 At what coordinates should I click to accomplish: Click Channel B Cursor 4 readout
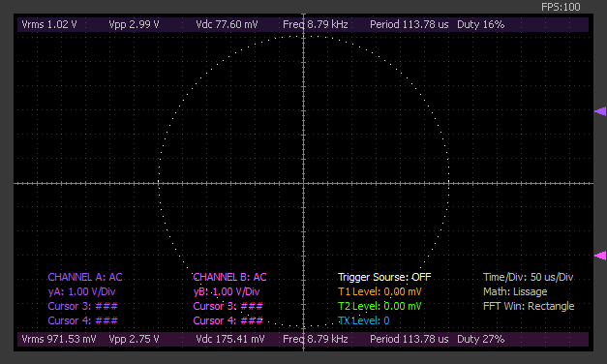228,320
